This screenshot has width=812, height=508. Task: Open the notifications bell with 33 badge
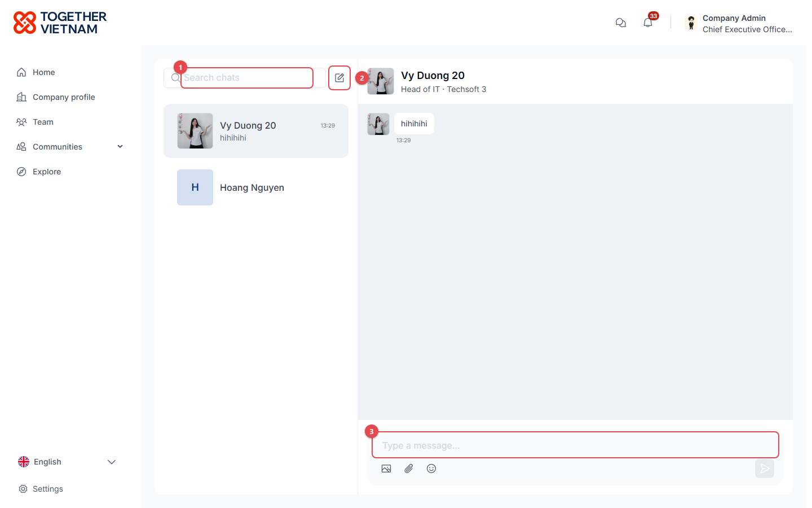point(648,23)
